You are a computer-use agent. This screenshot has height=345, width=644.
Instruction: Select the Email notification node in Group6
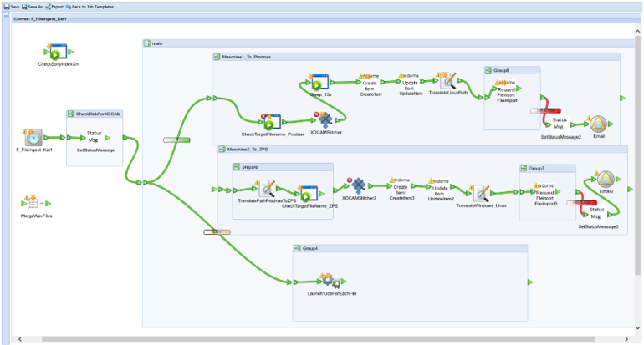(598, 123)
